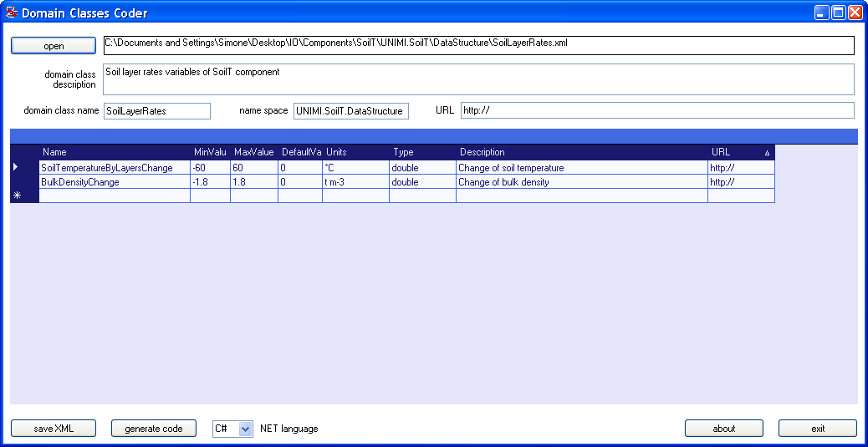
Task: Click default value of BulkDensityChange row
Action: [300, 181]
